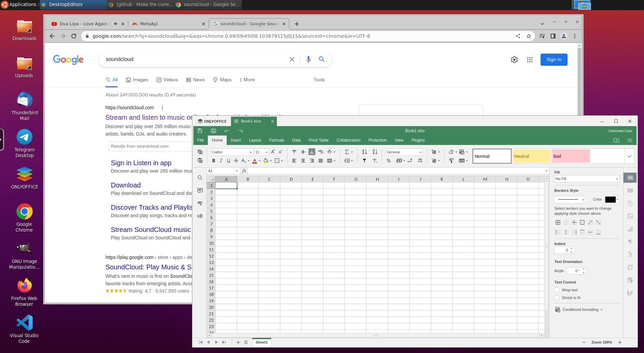
Task: Pick a border color swatch
Action: [611, 199]
